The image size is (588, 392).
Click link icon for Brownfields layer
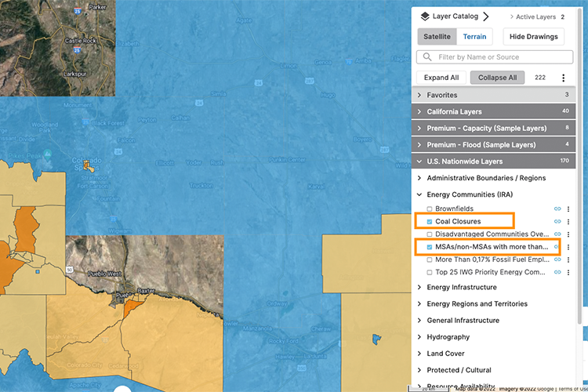557,209
